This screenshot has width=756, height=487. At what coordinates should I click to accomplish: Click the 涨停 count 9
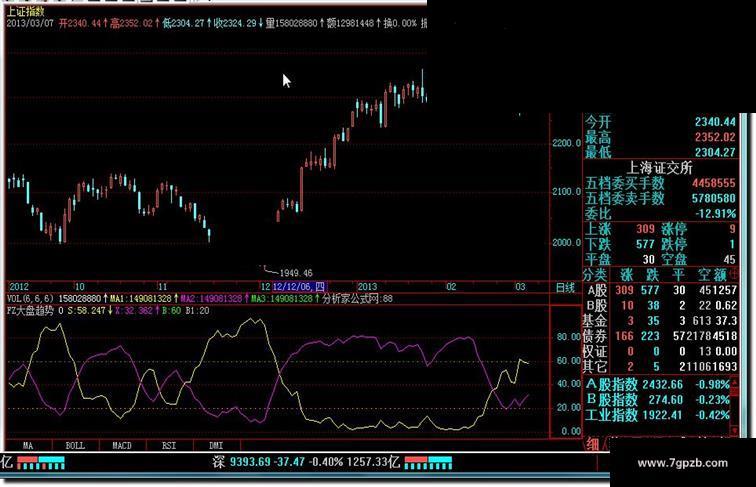(732, 229)
